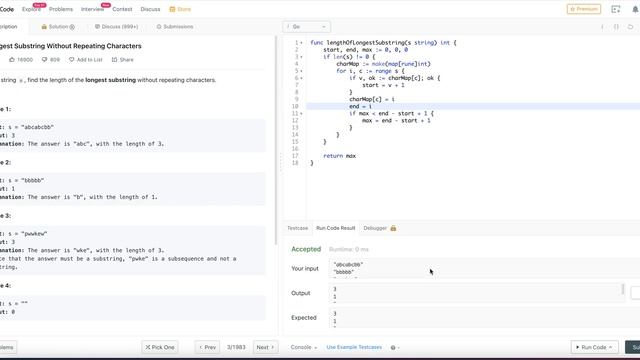Click the Accepted status text

(306, 249)
